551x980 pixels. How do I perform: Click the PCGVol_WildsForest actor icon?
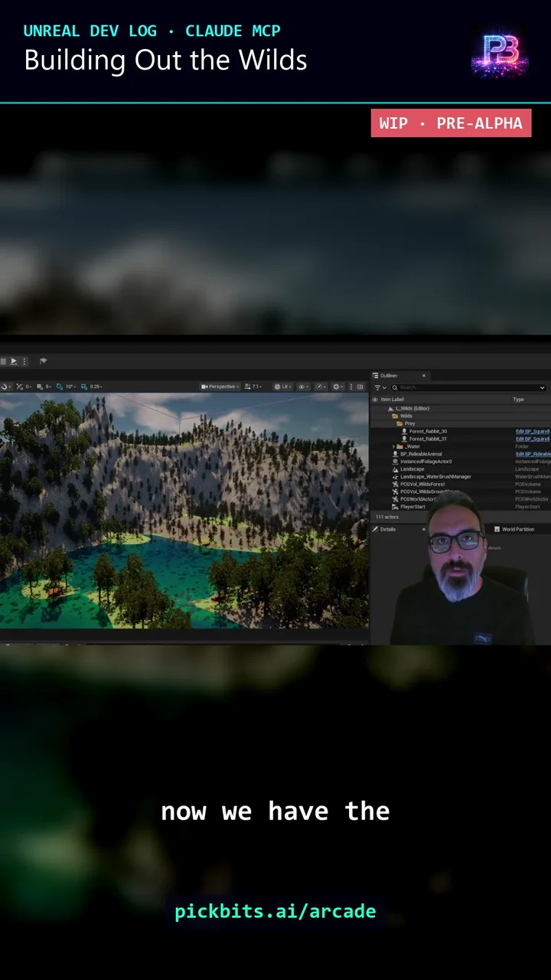click(x=395, y=484)
